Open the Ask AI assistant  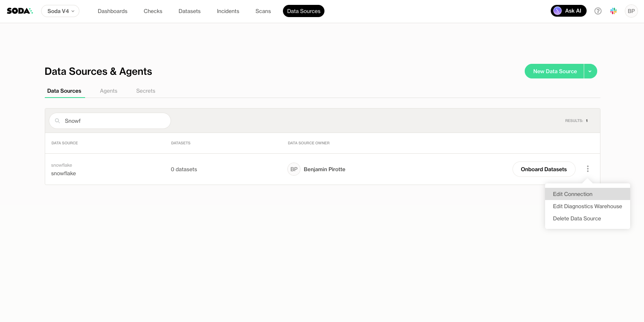point(568,11)
